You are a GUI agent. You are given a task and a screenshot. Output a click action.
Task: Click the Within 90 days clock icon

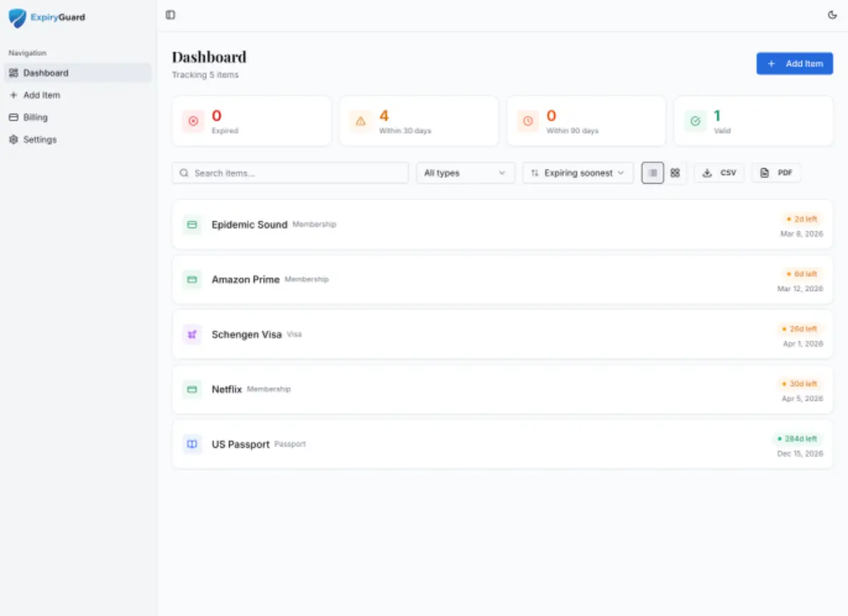click(528, 122)
